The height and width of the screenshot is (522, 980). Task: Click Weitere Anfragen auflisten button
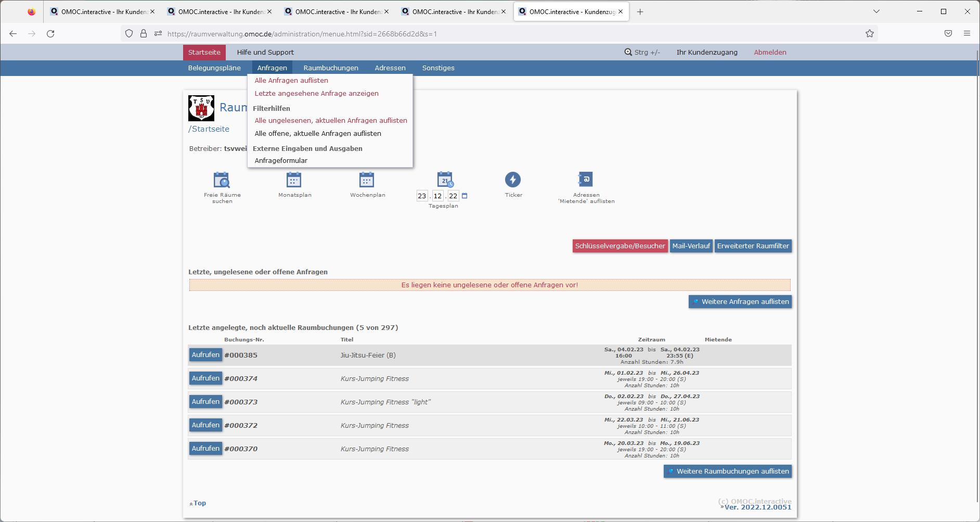[x=740, y=302]
